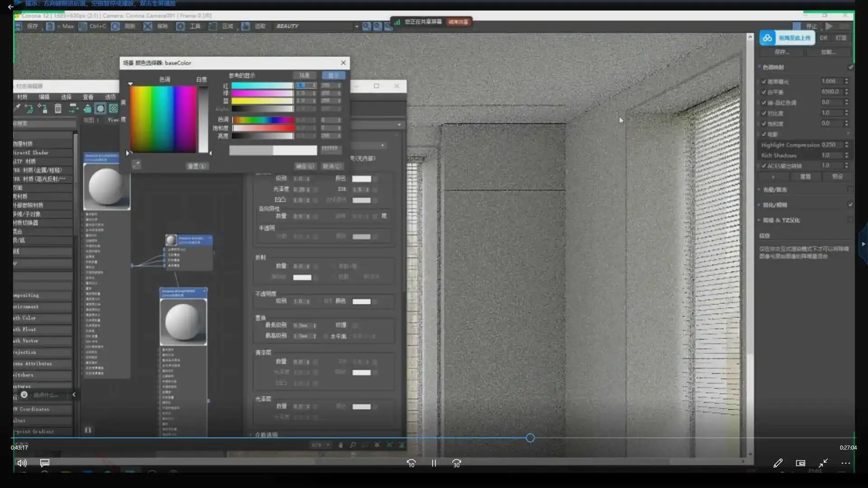Screen dimensions: 868x488
Task: Click the trash delete icon in material editor
Action: pyautogui.click(x=58, y=108)
